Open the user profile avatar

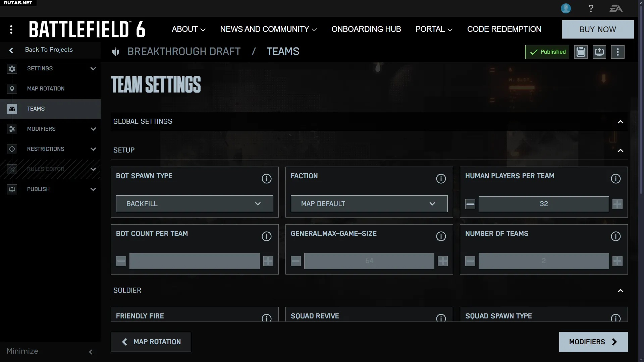pos(566,8)
